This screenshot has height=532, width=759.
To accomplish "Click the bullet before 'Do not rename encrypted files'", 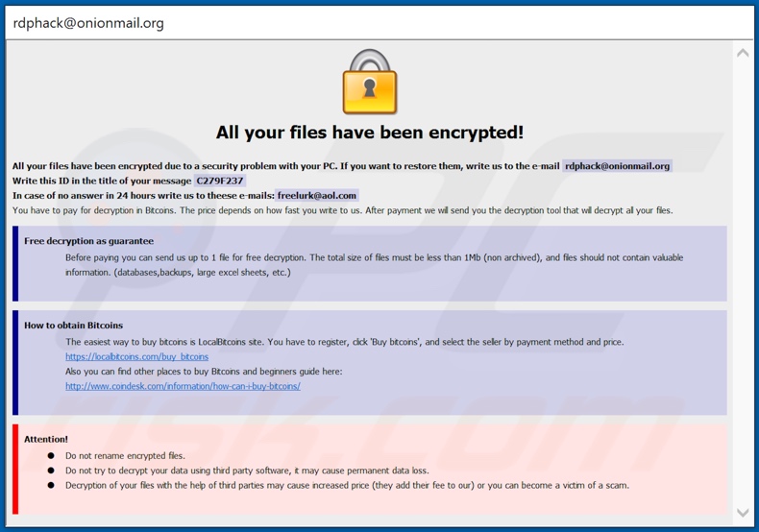I will click(x=51, y=456).
